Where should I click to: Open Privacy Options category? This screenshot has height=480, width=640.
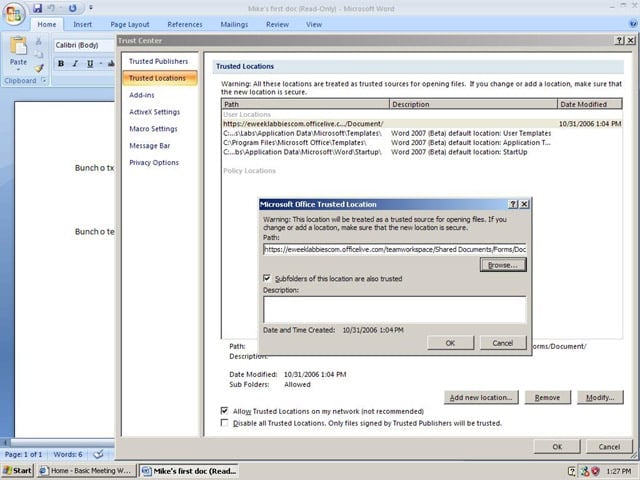pos(154,162)
